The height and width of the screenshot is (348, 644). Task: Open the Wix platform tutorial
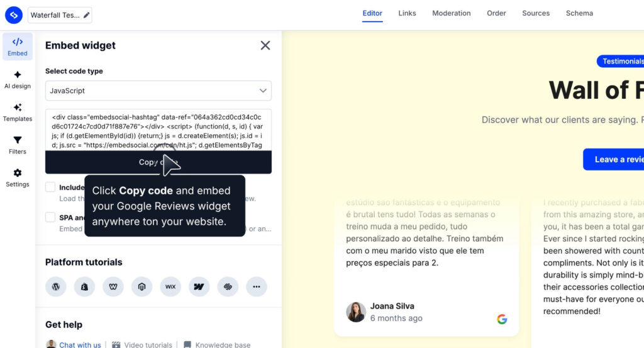point(170,287)
